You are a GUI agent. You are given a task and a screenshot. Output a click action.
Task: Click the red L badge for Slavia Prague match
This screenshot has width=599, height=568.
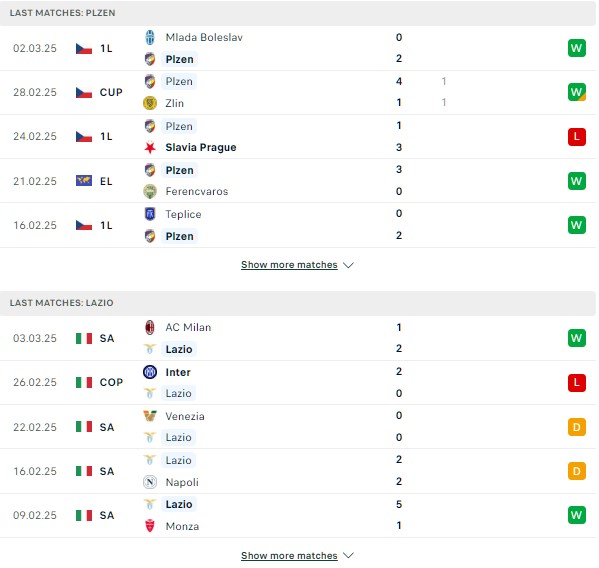click(x=576, y=137)
